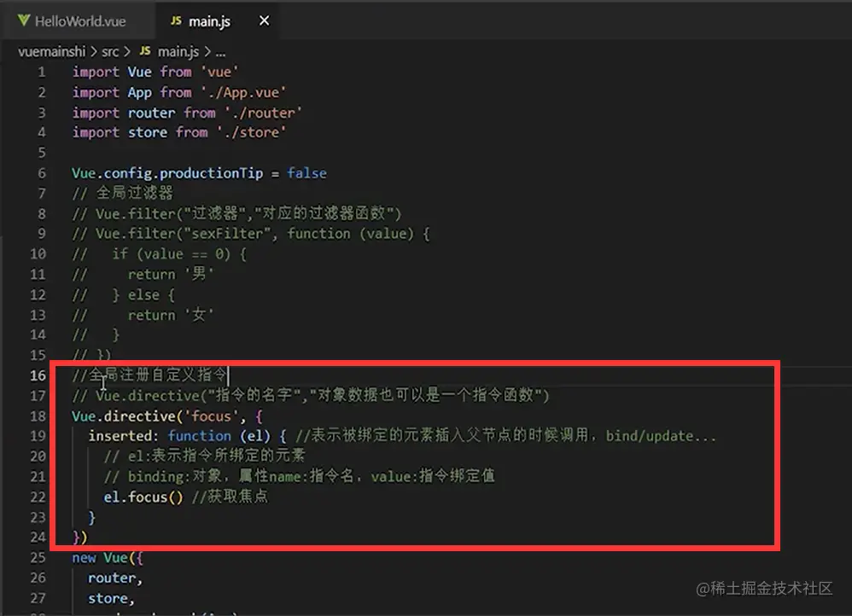Screen dimensions: 852x616
Task: Click line number 25 in gutter
Action: point(38,558)
